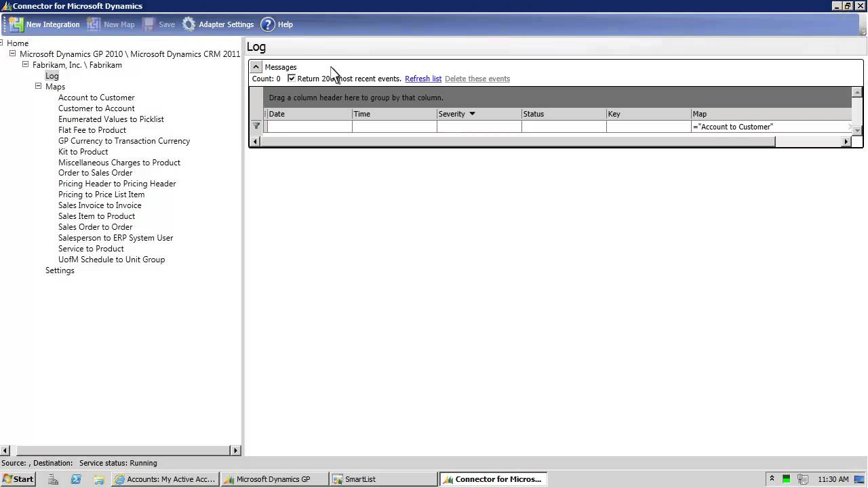Select Pricing to Price List Item map
Viewport: 868px width, 488px height.
pyautogui.click(x=101, y=195)
